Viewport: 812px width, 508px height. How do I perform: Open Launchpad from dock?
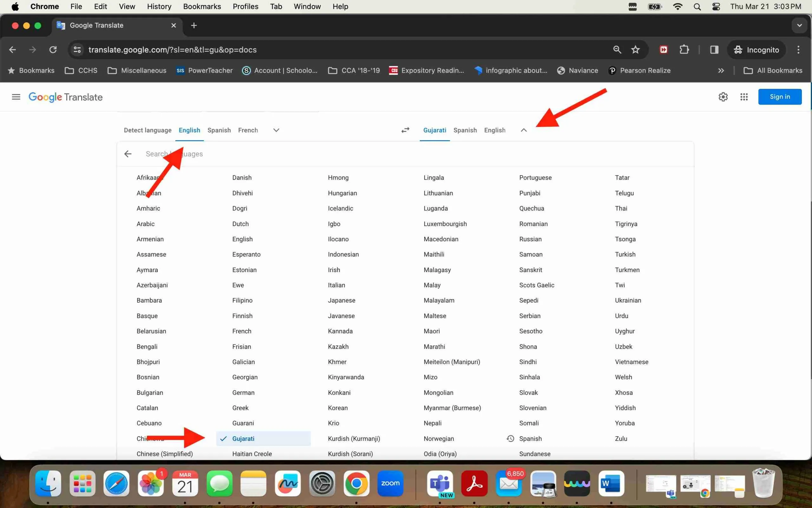(82, 484)
